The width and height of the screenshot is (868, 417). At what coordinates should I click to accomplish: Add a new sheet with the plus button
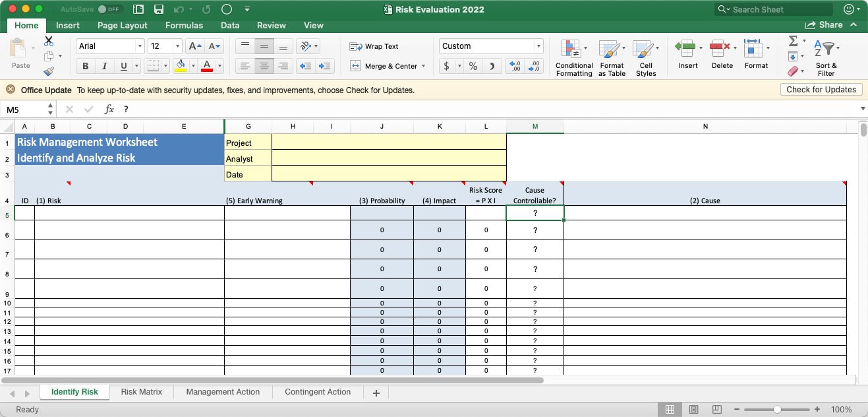click(376, 393)
